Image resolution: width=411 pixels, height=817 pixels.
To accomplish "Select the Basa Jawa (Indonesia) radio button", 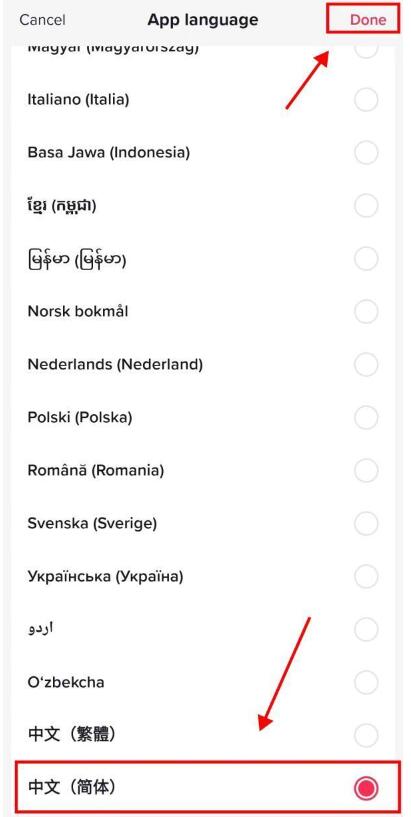I will (x=366, y=153).
